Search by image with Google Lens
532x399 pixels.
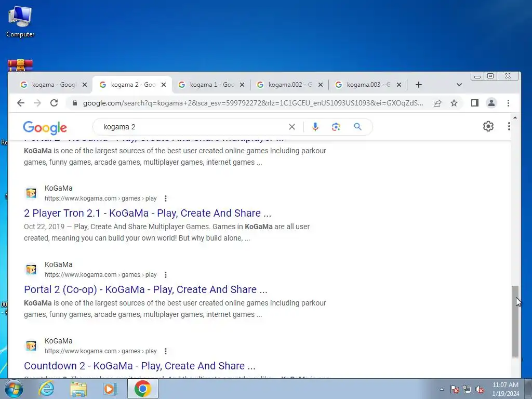336,127
